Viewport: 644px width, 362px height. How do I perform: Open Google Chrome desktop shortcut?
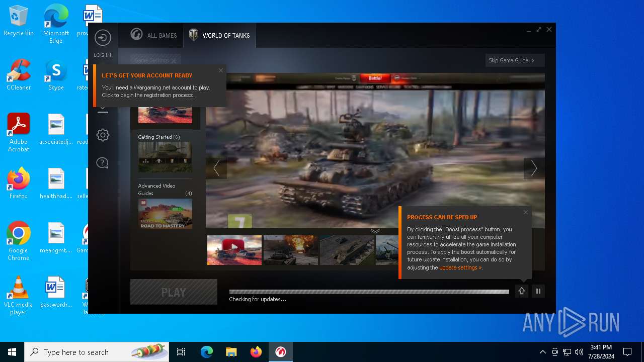[19, 241]
